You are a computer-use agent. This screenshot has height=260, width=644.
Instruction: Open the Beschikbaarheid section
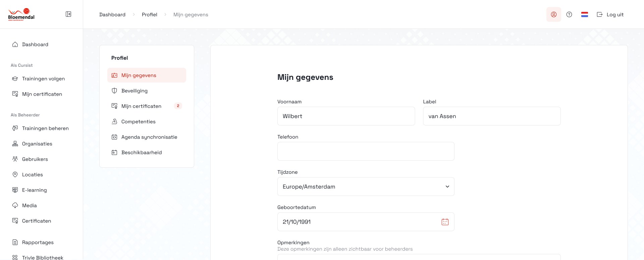pos(147,152)
